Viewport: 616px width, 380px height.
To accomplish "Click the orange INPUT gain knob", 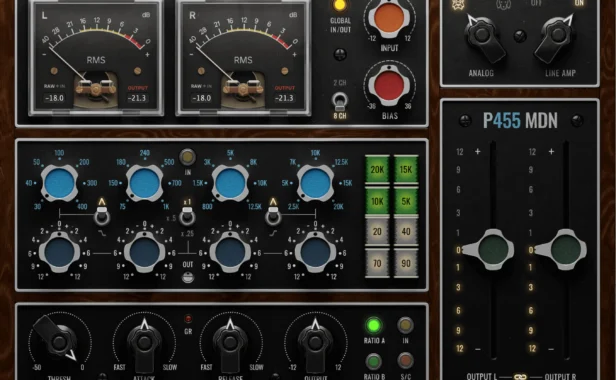I will (389, 18).
